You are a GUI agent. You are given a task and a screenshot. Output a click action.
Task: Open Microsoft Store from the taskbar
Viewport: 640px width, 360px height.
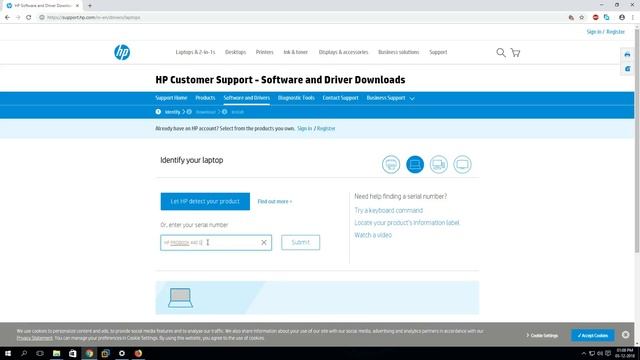pos(73,353)
